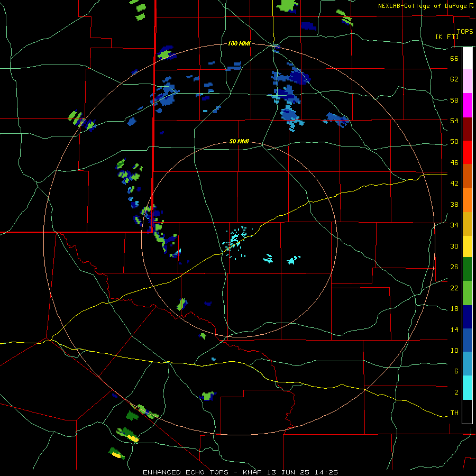Click the "50" legend value
Viewport: 476px width, 476px height.
click(454, 142)
